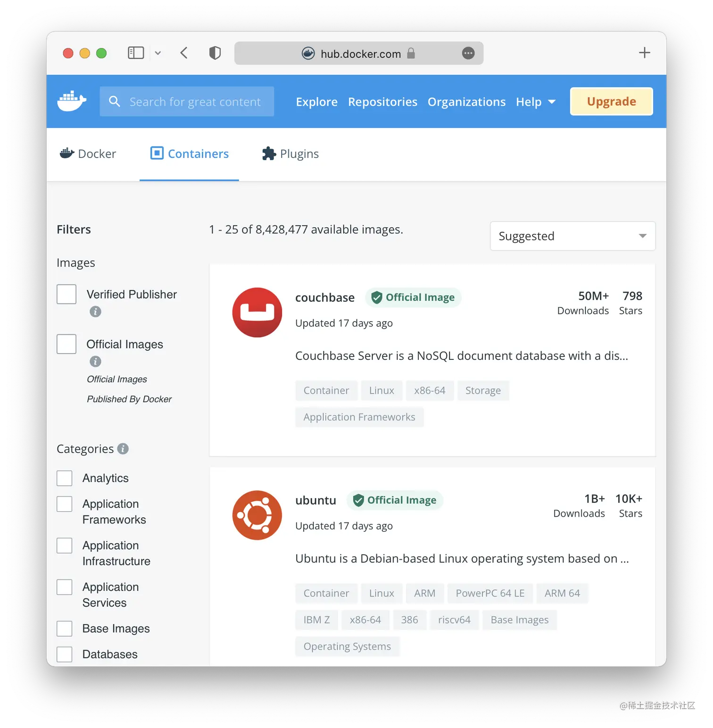Screen dimensions: 713x728
Task: Check the Databases category
Action: (x=65, y=654)
